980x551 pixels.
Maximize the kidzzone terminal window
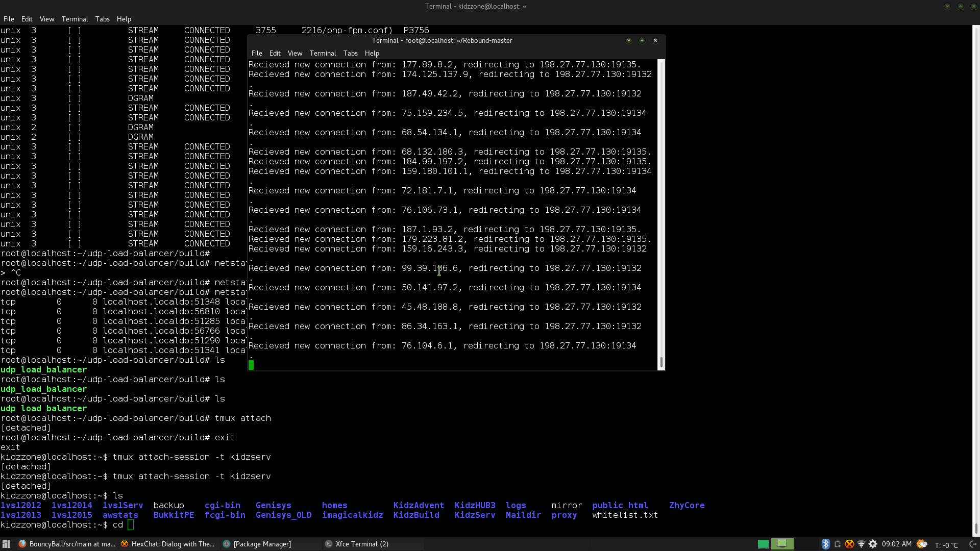click(961, 6)
